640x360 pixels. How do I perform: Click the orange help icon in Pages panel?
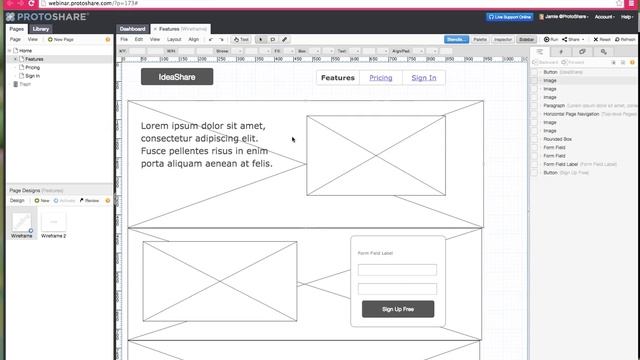108,40
